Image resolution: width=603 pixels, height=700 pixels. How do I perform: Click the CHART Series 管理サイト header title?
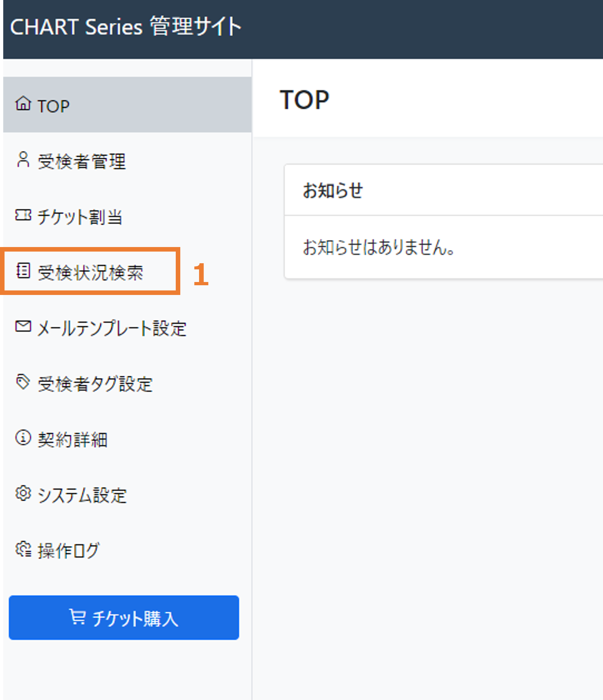(126, 26)
